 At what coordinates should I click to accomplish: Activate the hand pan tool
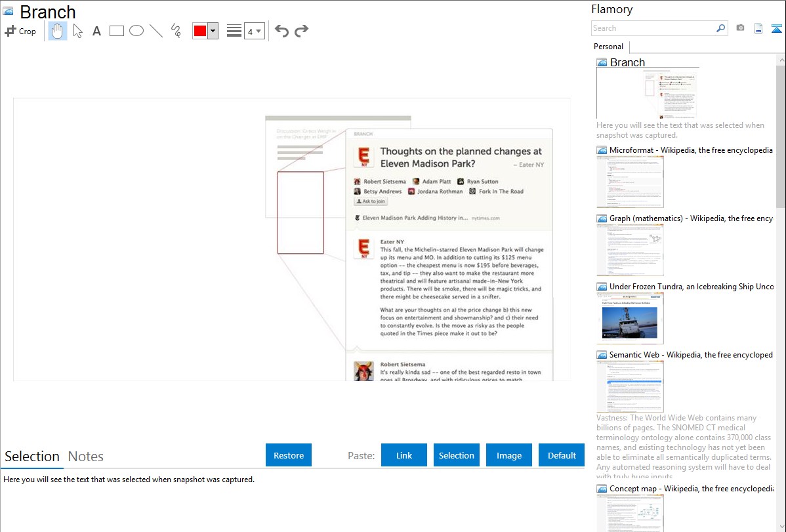pos(57,31)
